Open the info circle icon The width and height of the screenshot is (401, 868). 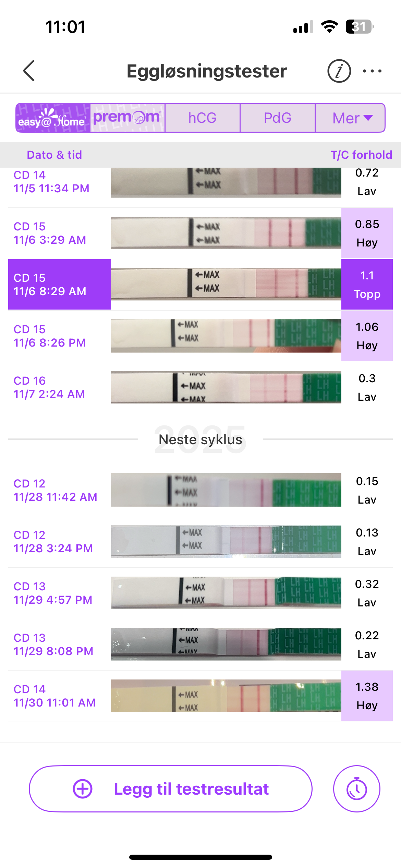point(339,71)
